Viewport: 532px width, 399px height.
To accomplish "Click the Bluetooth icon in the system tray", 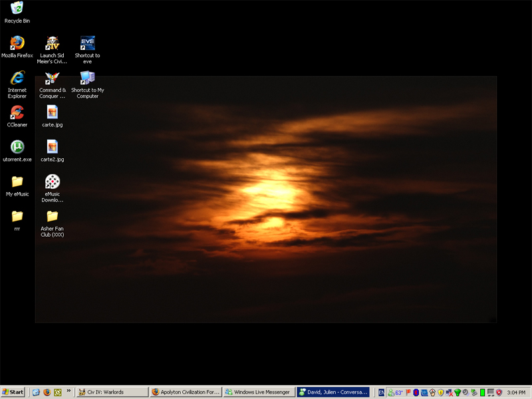I will (416, 392).
